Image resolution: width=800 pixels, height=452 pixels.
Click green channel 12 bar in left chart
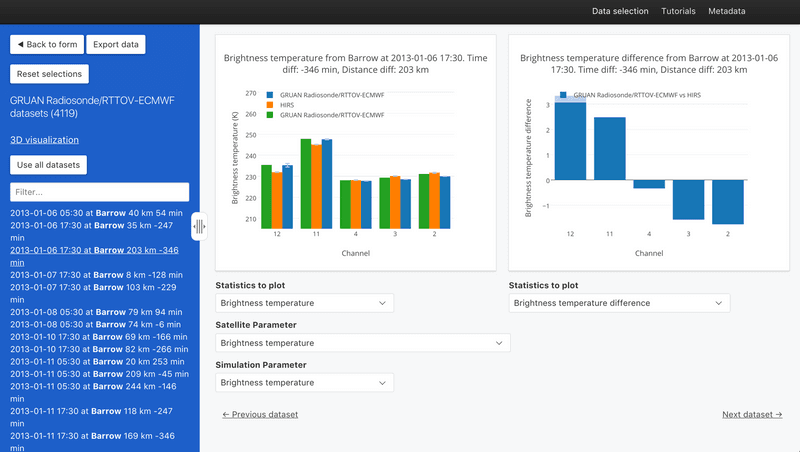tap(266, 196)
